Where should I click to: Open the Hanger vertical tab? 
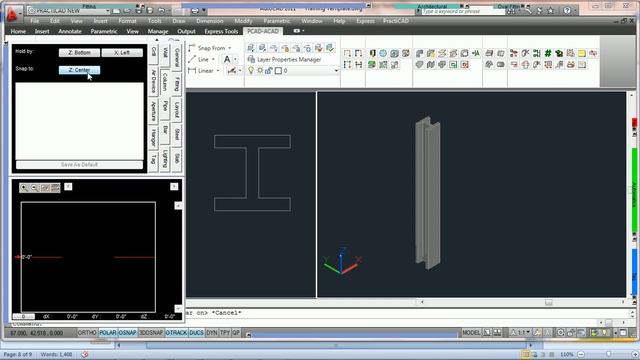pyautogui.click(x=153, y=137)
